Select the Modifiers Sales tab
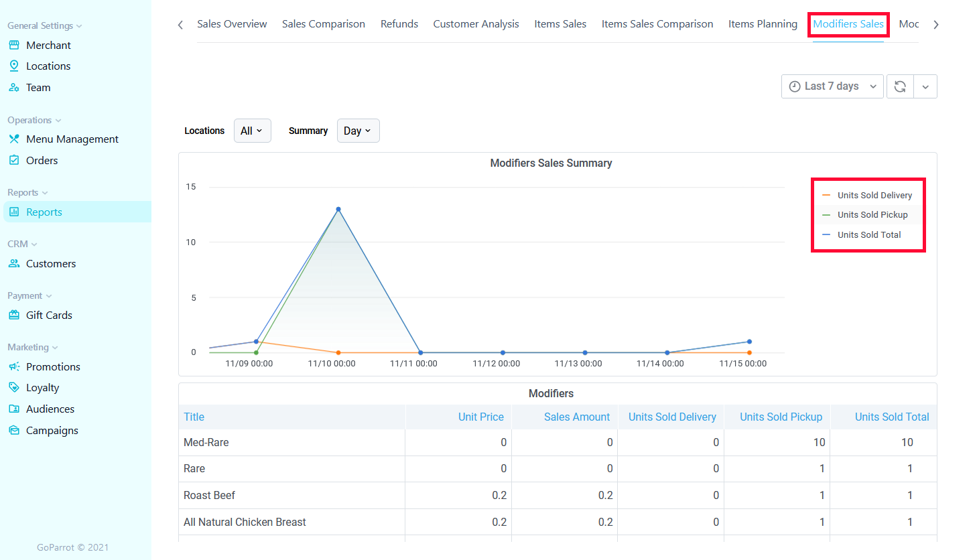The width and height of the screenshot is (979, 560). pos(848,24)
